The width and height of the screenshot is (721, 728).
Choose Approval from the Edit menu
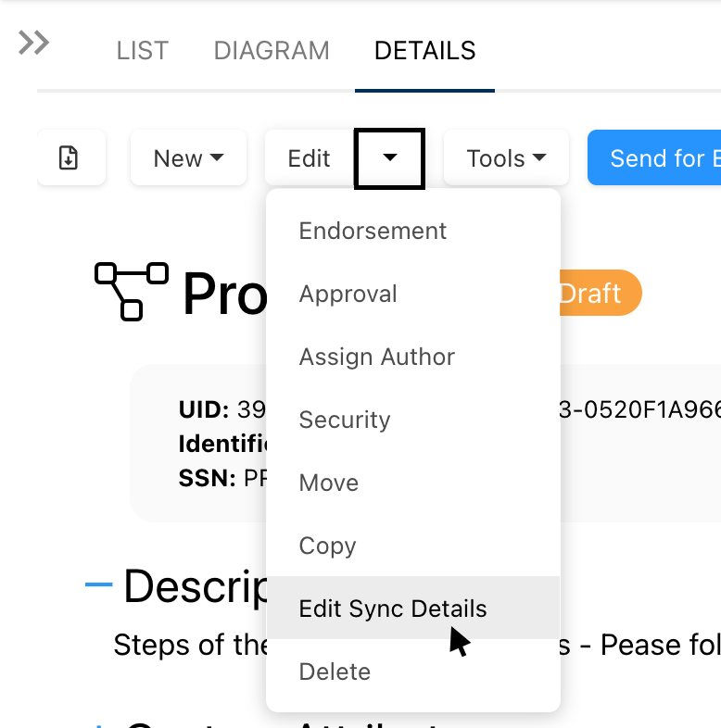pyautogui.click(x=348, y=294)
